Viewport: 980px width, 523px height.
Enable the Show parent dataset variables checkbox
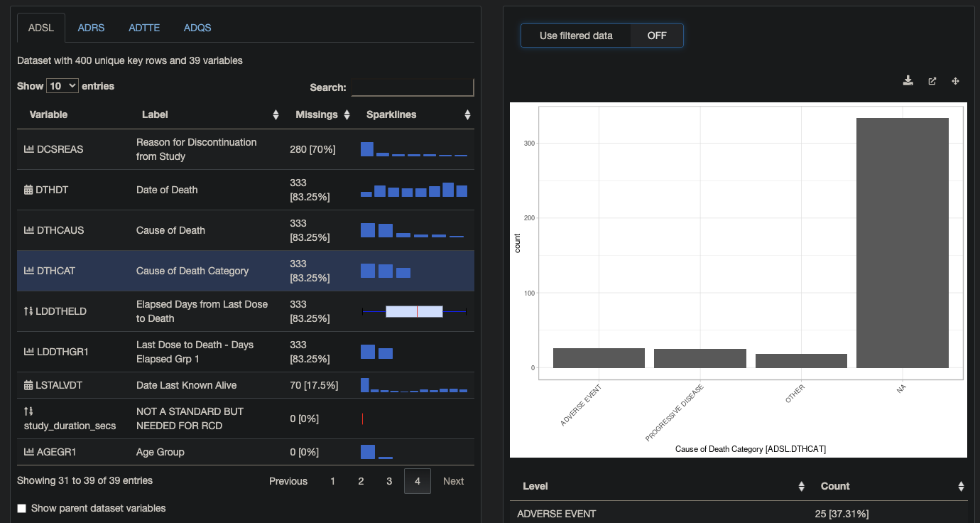(21, 507)
